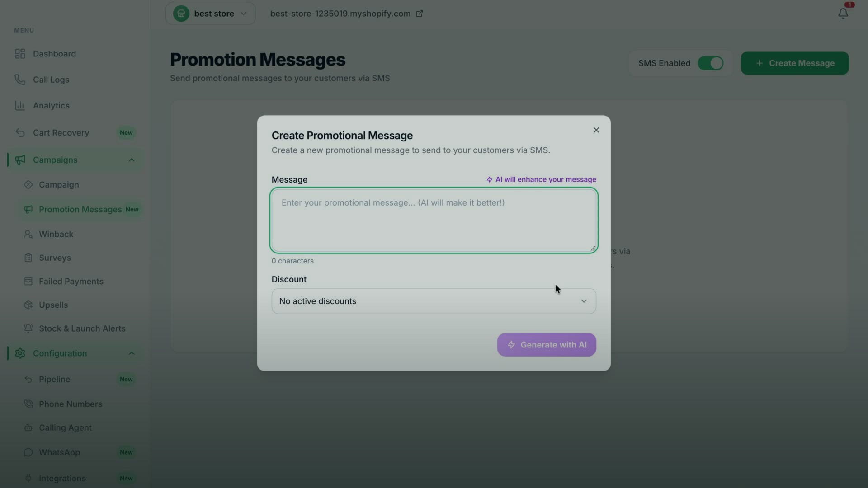This screenshot has width=868, height=488.
Task: Toggle the SMS Enabled switch
Action: point(710,63)
